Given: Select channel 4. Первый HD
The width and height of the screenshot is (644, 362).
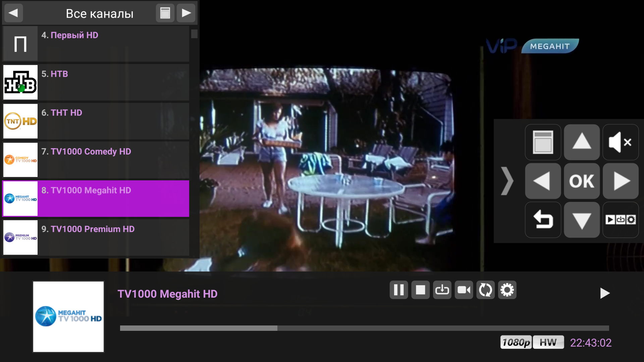Looking at the screenshot, I should tap(96, 43).
